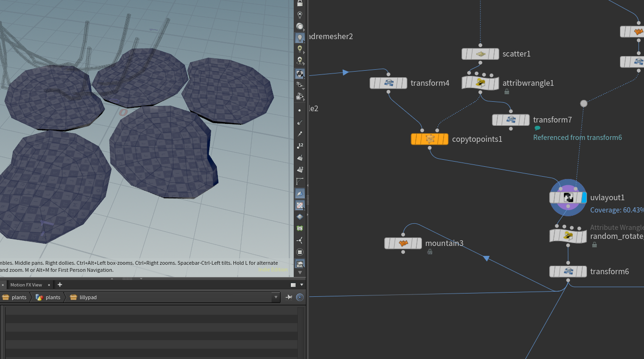Toggle the checkered cube materials display icon
Screen dimensions: 644x359
click(x=300, y=73)
